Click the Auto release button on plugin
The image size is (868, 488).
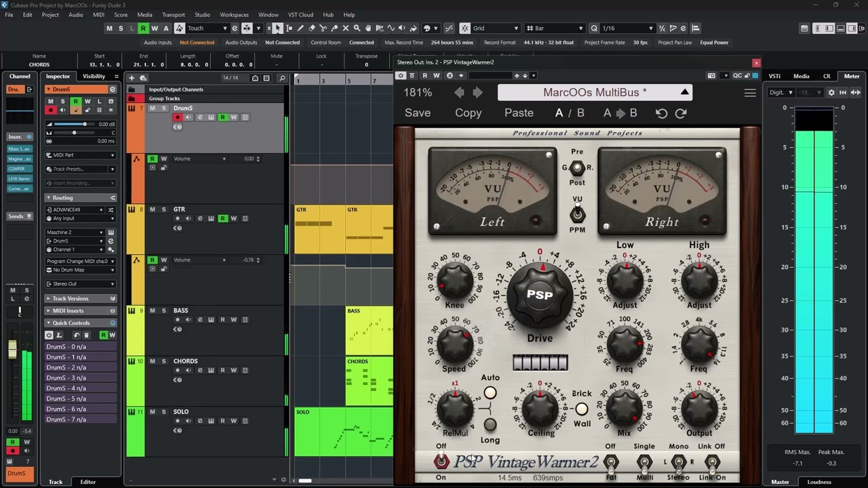490,392
